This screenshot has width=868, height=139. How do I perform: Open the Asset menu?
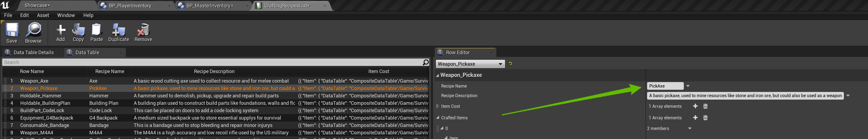click(43, 15)
